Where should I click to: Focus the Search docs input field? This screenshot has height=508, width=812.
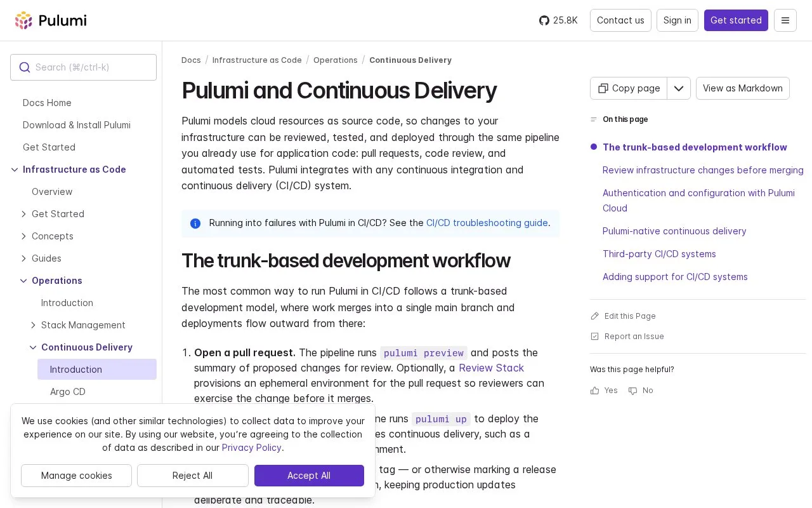(83, 67)
